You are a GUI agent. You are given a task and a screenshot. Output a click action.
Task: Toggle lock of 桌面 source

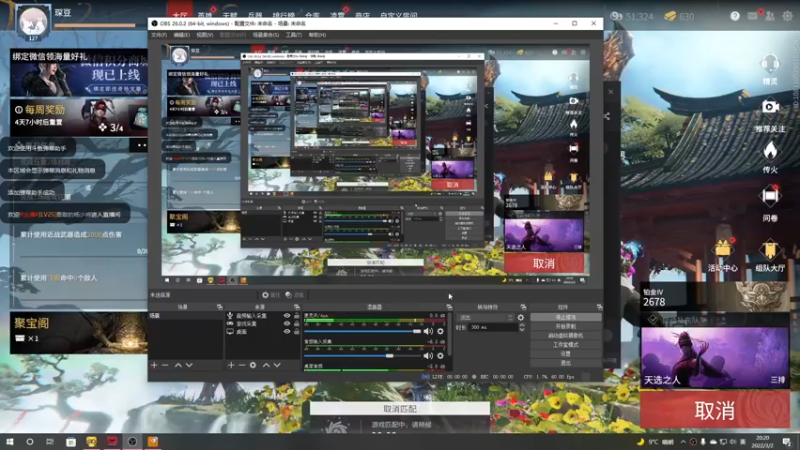click(296, 332)
